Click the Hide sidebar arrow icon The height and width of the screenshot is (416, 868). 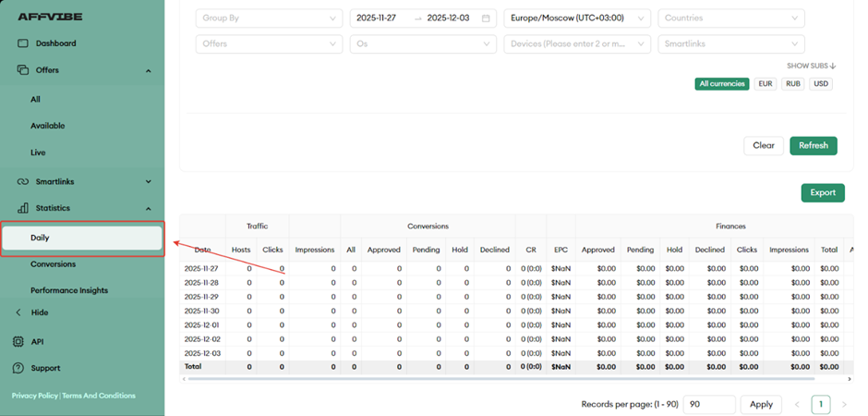point(18,313)
